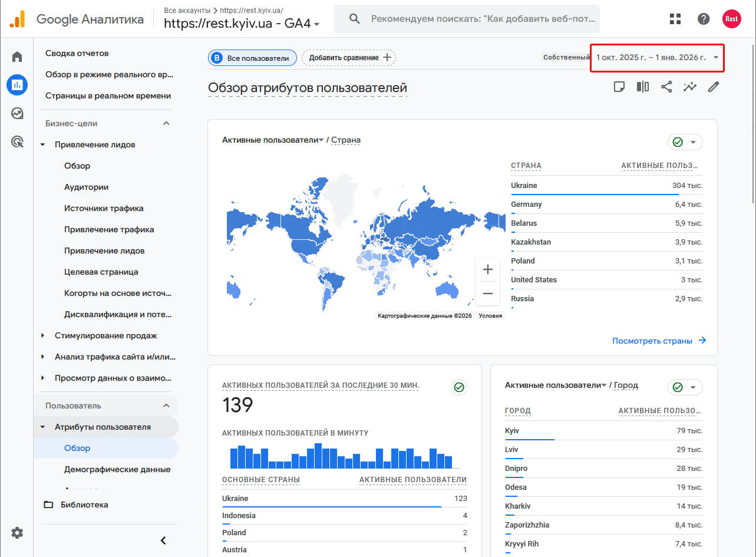The image size is (756, 557).
Task: Open Источники трафика report
Action: click(x=104, y=208)
